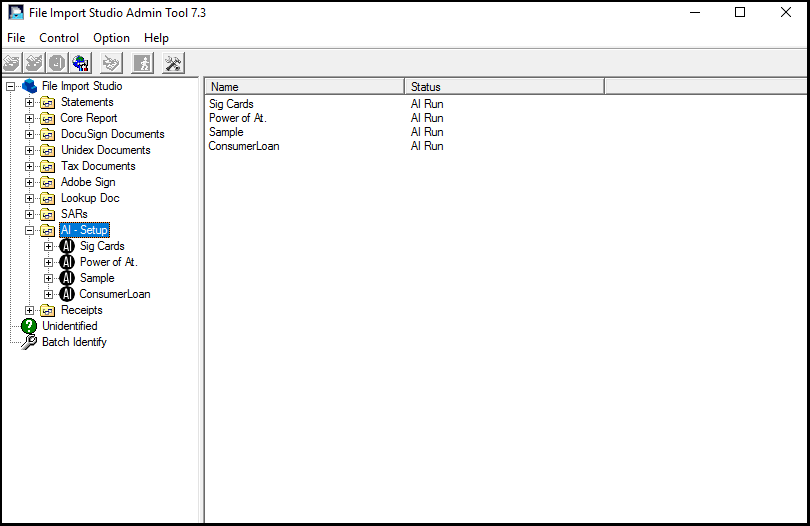Screen dimensions: 810x526
Task: Open the Option menu
Action: click(x=111, y=38)
